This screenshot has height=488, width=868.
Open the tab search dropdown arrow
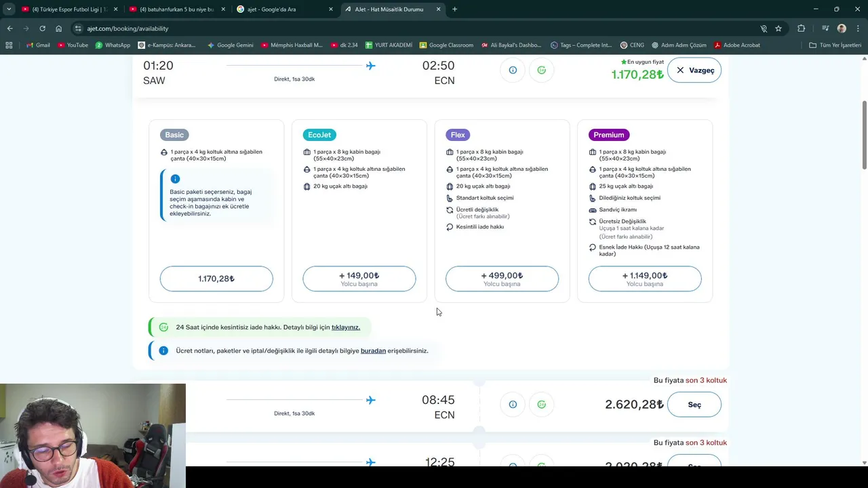[x=9, y=9]
